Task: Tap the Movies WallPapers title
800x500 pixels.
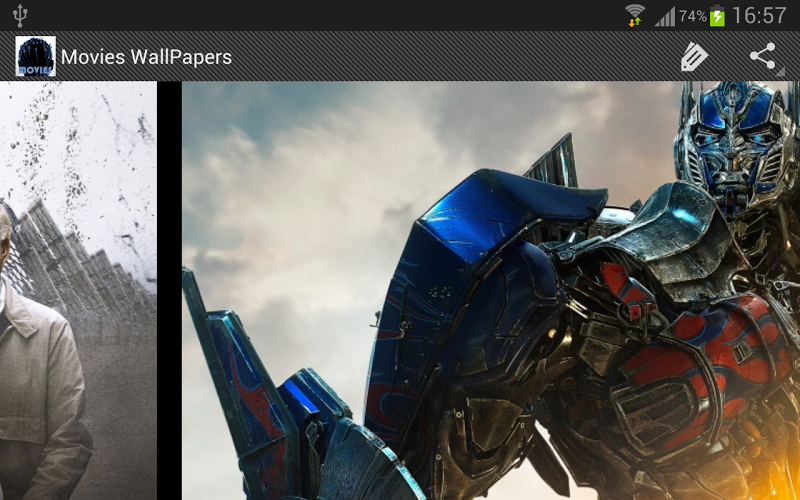Action: (x=146, y=57)
